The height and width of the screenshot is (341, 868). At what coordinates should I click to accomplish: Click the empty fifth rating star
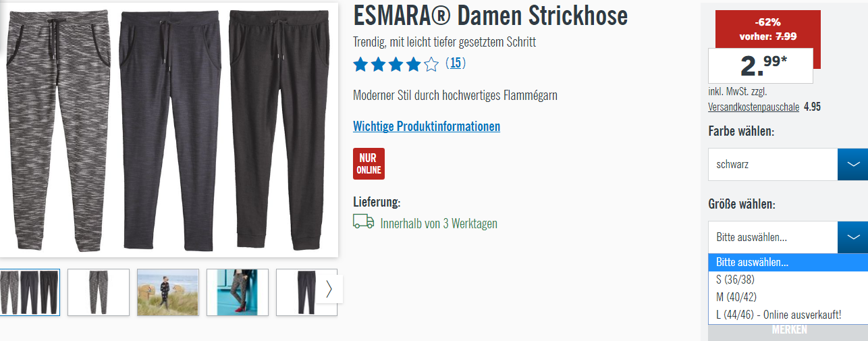click(431, 64)
